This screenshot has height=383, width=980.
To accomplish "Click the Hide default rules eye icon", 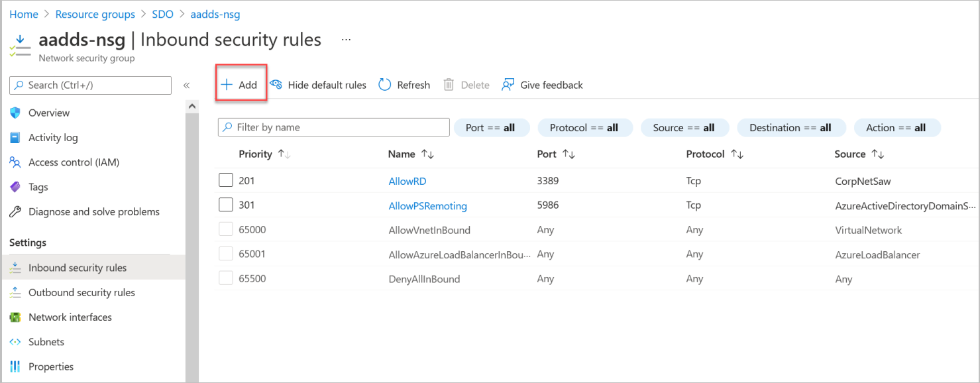I will pyautogui.click(x=276, y=85).
